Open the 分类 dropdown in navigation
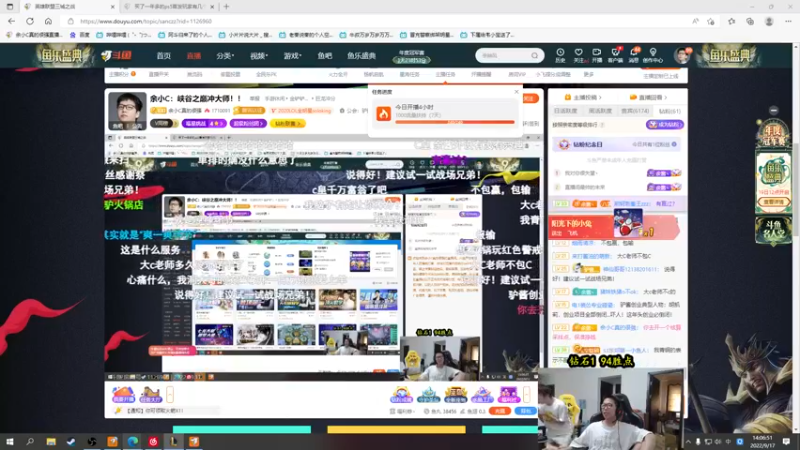 coord(224,56)
